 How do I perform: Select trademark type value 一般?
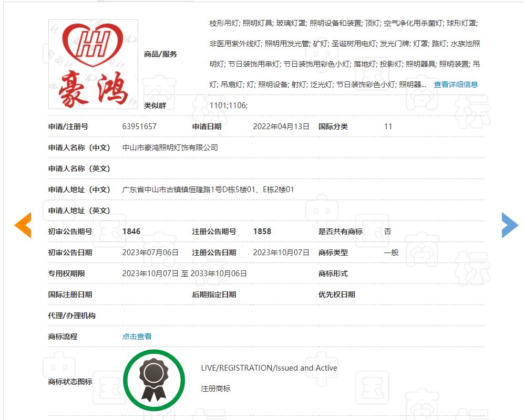392,253
